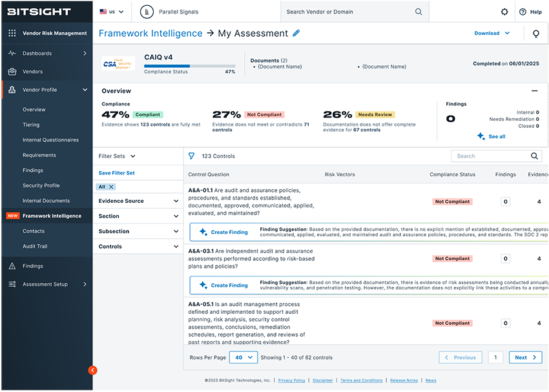The image size is (549, 392).
Task: Click sparkle icon in A&A-03.1 Create Finding
Action: pos(203,285)
